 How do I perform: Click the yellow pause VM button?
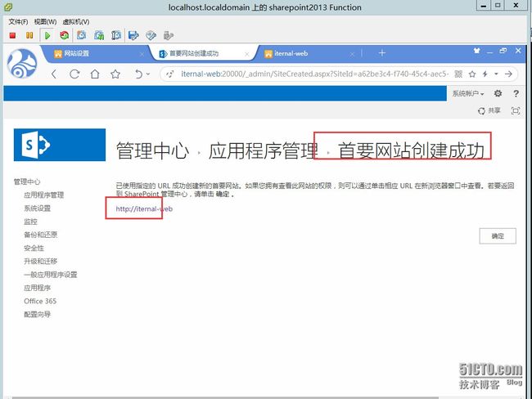[29, 35]
